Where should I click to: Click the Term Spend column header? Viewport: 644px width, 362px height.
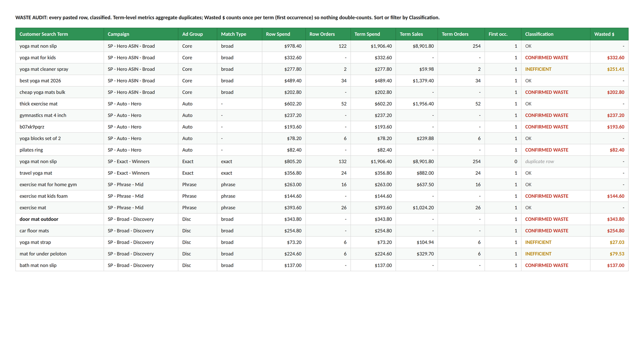tap(373, 34)
